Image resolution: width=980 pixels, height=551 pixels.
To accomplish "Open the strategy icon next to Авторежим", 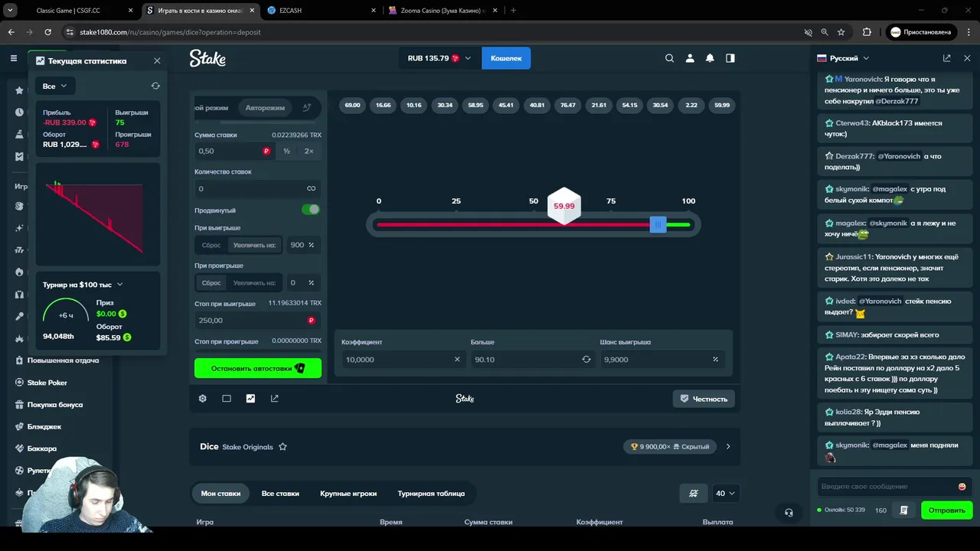I will [306, 108].
